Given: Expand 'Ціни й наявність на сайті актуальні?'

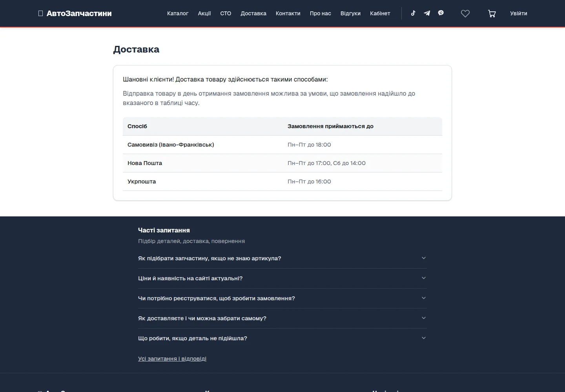Looking at the screenshot, I should [x=282, y=278].
